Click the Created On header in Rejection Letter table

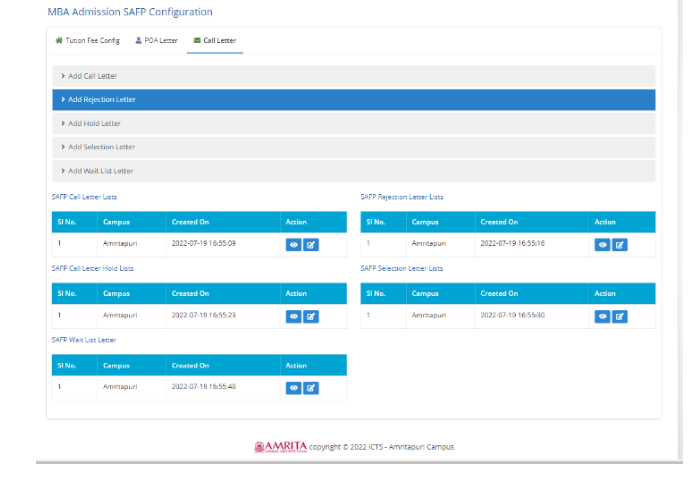tap(499, 222)
